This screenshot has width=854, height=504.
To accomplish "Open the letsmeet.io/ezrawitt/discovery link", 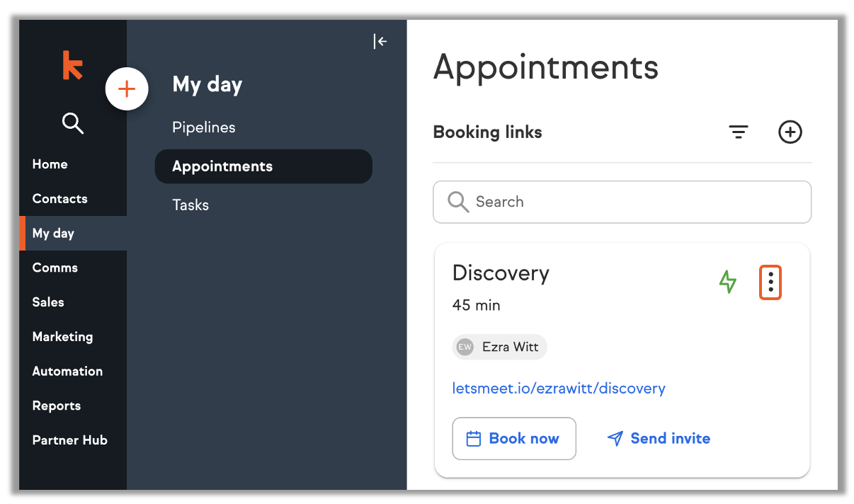I will pyautogui.click(x=559, y=389).
